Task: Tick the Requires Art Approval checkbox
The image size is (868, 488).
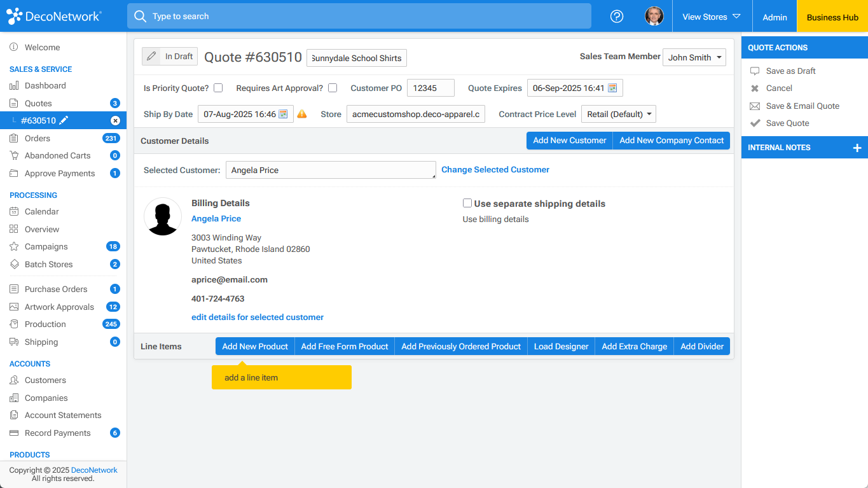Action: [x=333, y=88]
